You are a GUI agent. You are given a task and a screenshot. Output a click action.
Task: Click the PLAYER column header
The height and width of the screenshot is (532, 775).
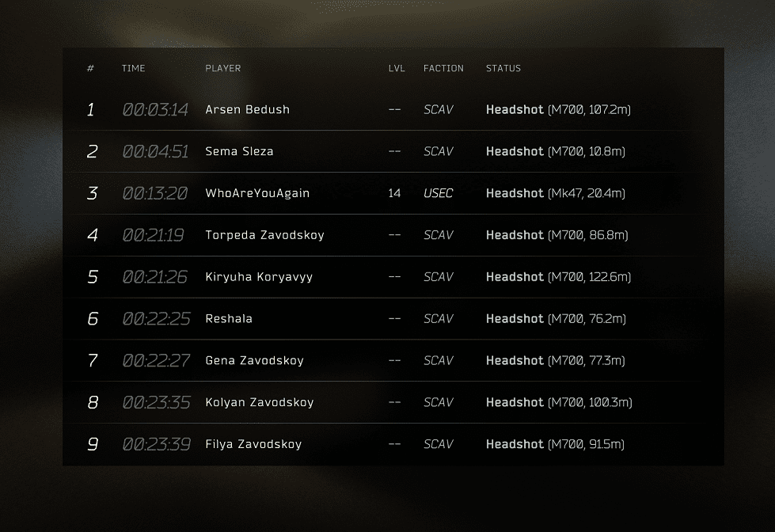click(x=223, y=68)
